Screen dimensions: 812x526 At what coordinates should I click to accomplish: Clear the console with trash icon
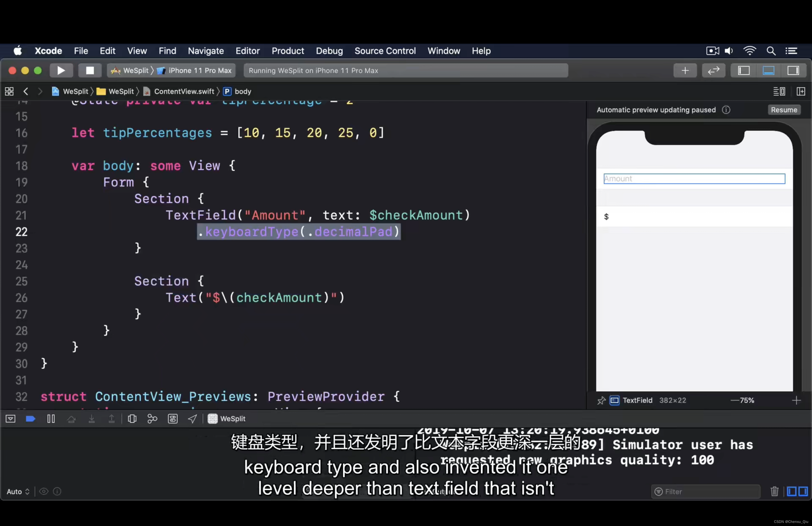pyautogui.click(x=774, y=491)
